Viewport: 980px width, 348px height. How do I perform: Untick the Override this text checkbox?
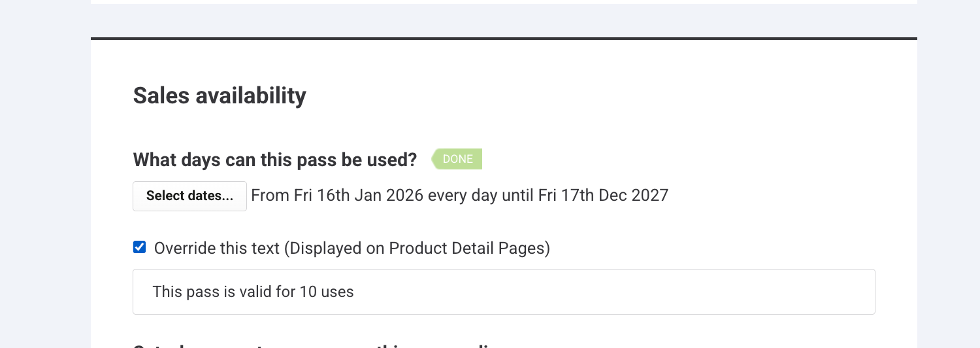(x=139, y=247)
